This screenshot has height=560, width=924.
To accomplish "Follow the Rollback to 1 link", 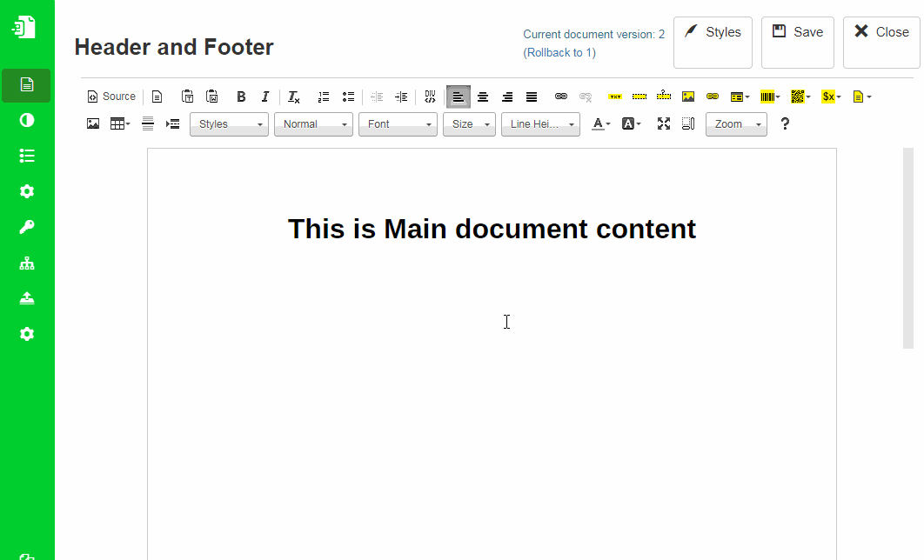I will tap(559, 52).
